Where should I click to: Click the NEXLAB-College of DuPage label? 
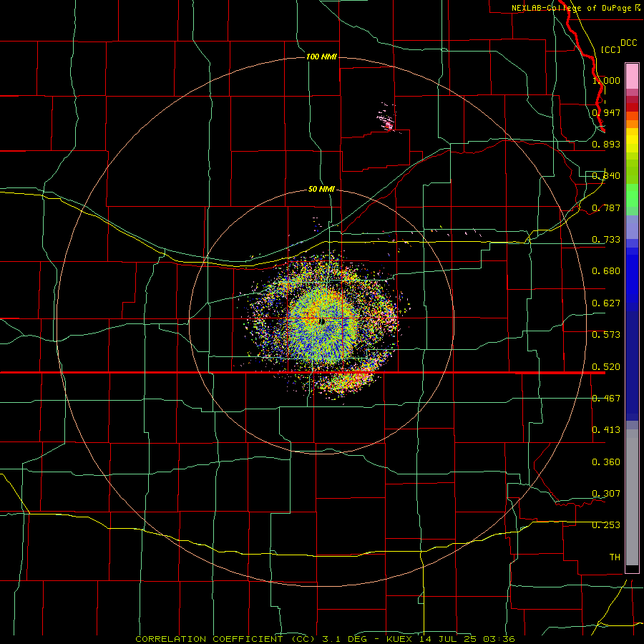(x=575, y=8)
